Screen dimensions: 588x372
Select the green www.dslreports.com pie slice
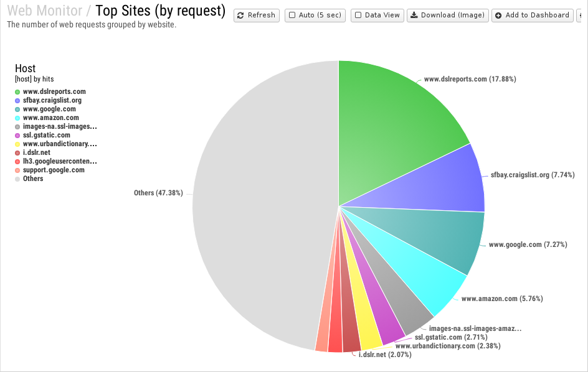pos(390,128)
